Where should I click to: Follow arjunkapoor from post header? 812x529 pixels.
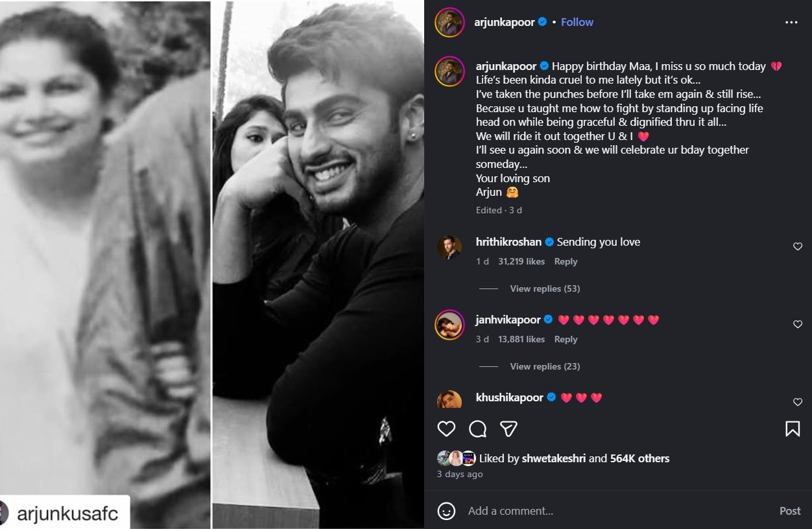coord(577,22)
